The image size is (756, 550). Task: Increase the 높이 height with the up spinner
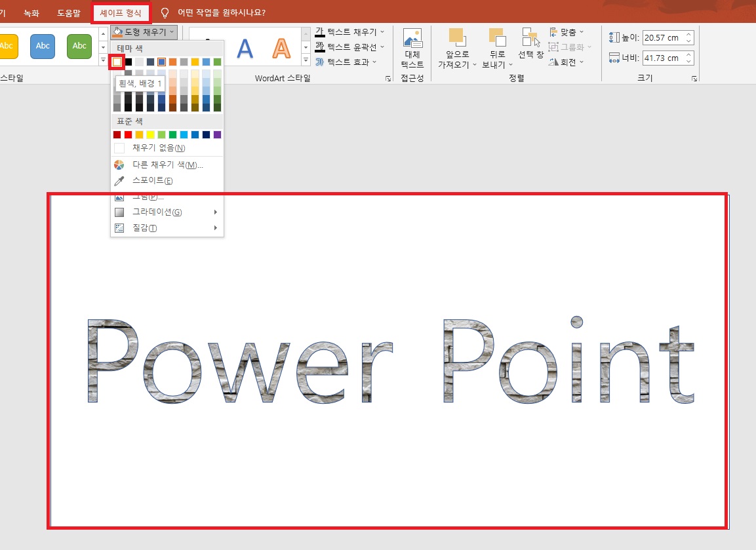click(689, 34)
